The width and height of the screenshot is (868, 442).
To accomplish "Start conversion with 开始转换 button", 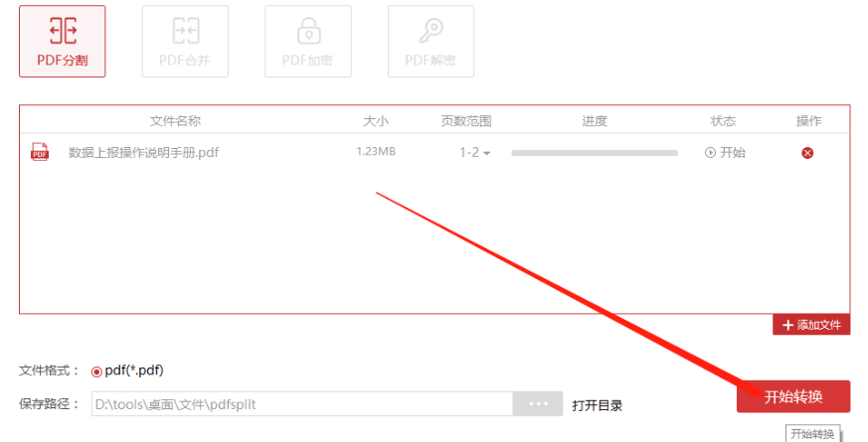I will point(793,396).
